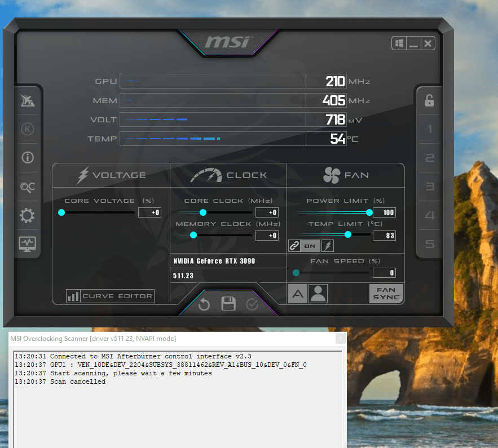Toggle the power and temp limit link icon
The height and width of the screenshot is (448, 498).
(x=294, y=246)
